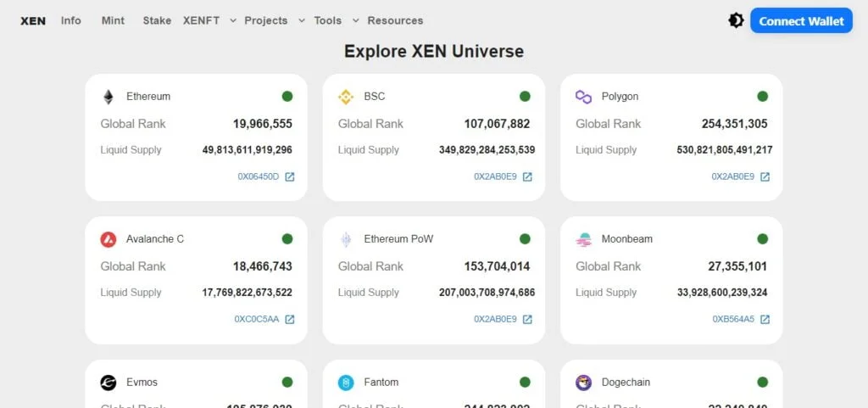
Task: Open the Projects navigation menu
Action: point(266,20)
